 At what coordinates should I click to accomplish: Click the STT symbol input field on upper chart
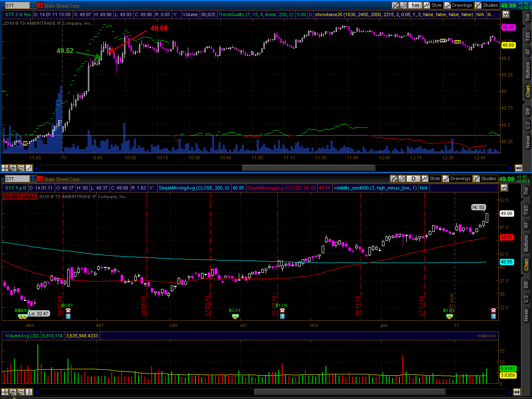tap(17, 6)
